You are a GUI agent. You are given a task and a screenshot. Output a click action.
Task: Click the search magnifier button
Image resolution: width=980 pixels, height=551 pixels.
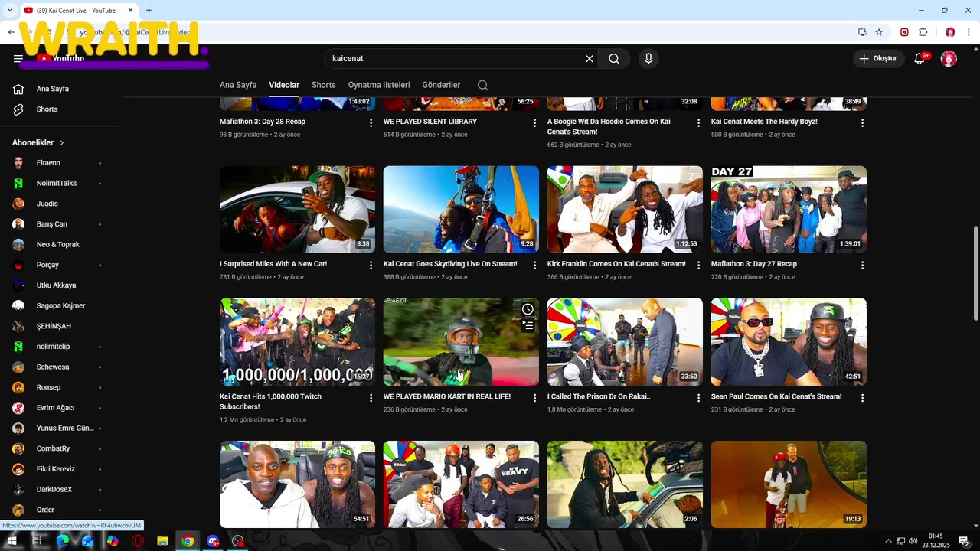point(614,58)
